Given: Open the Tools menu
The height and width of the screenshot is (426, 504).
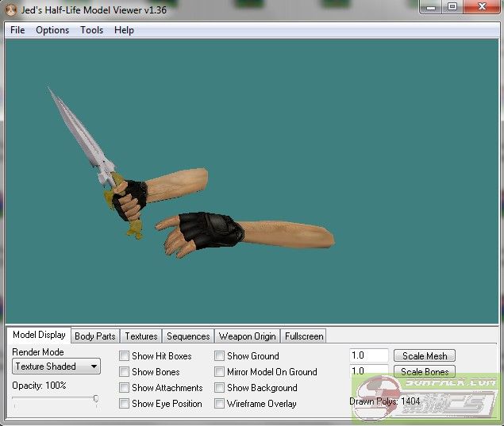Looking at the screenshot, I should (x=91, y=30).
